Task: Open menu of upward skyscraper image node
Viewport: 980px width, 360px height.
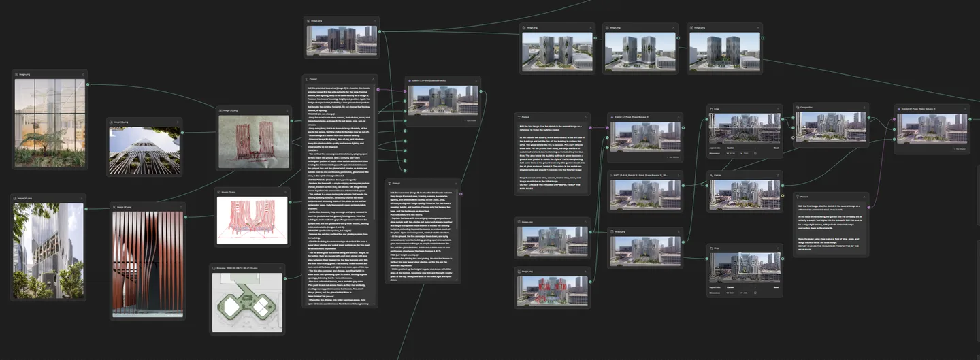Action: [178, 122]
